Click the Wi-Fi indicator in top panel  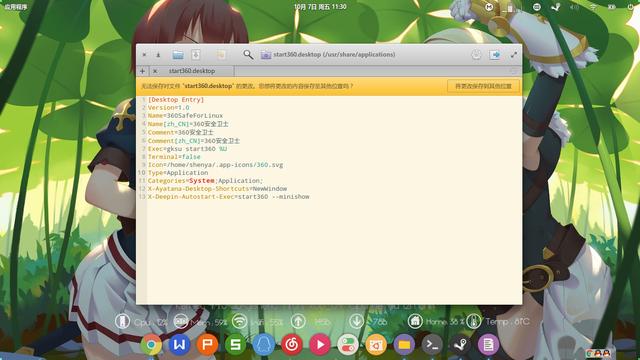pyautogui.click(x=592, y=7)
